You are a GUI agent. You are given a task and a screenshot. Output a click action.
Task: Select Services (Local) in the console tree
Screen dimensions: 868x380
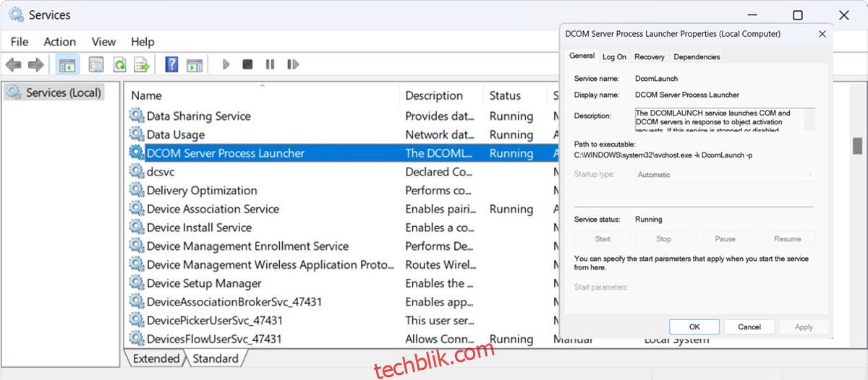54,92
